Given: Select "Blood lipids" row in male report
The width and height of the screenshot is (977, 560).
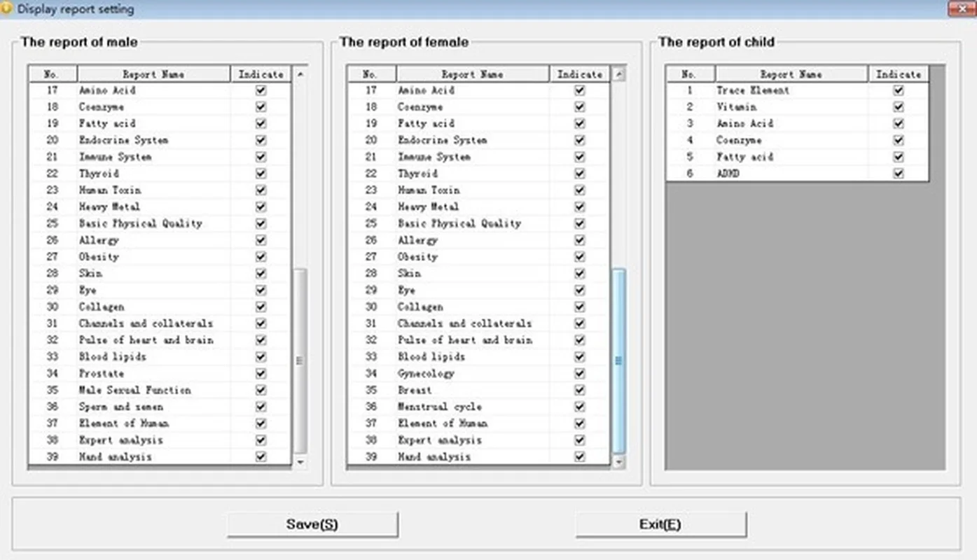Looking at the screenshot, I should tap(160, 357).
